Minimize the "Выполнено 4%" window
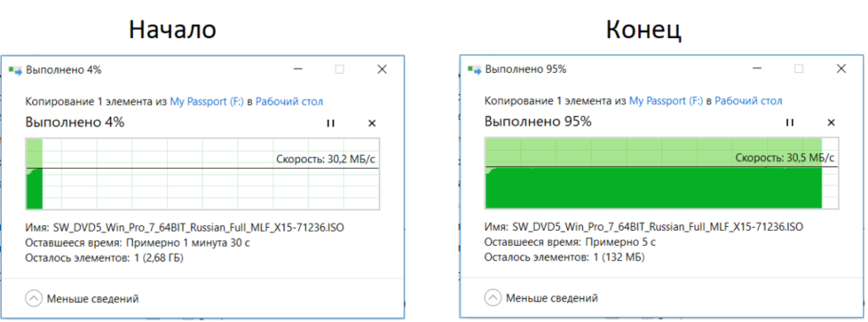 click(x=298, y=70)
